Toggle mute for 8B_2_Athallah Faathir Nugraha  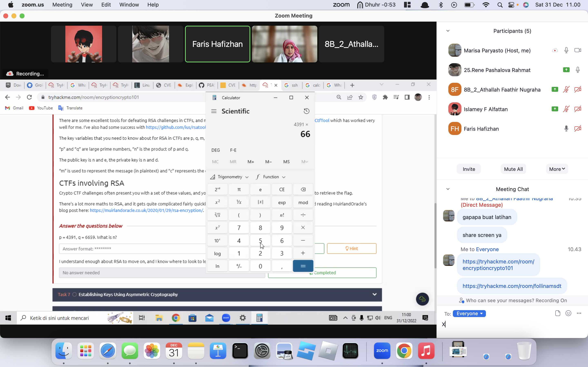click(566, 90)
